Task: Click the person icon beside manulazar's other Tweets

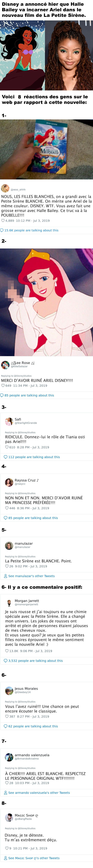Action: [x=6, y=576]
